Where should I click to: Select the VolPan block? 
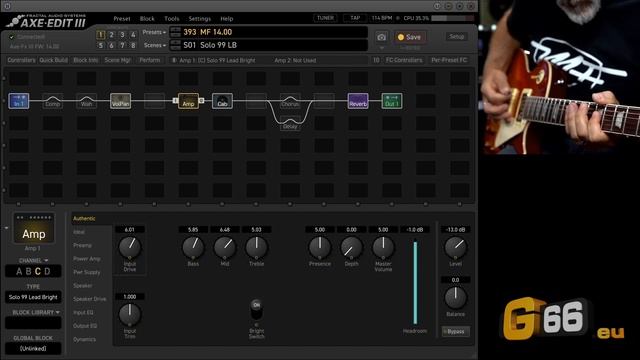120,101
